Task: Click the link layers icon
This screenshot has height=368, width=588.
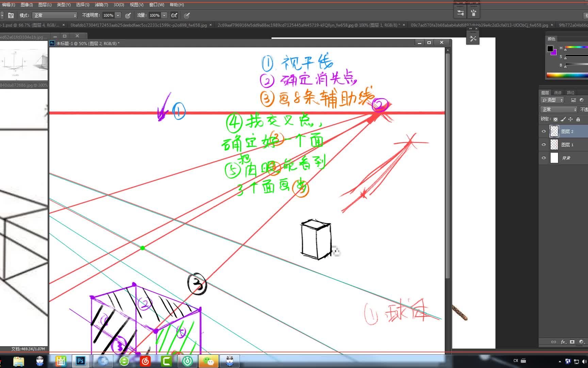Action: tap(554, 342)
